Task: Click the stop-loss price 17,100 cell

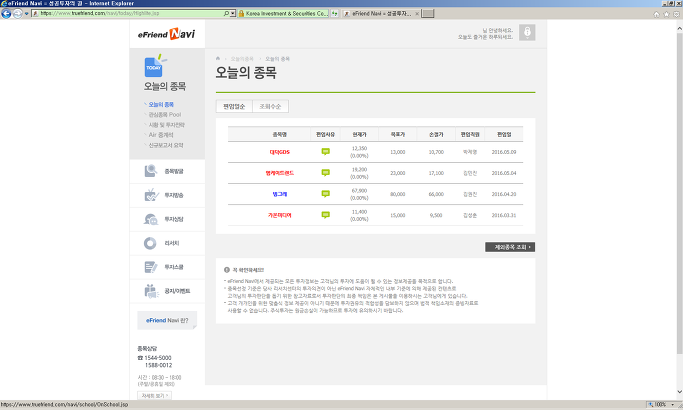Action: pos(436,173)
